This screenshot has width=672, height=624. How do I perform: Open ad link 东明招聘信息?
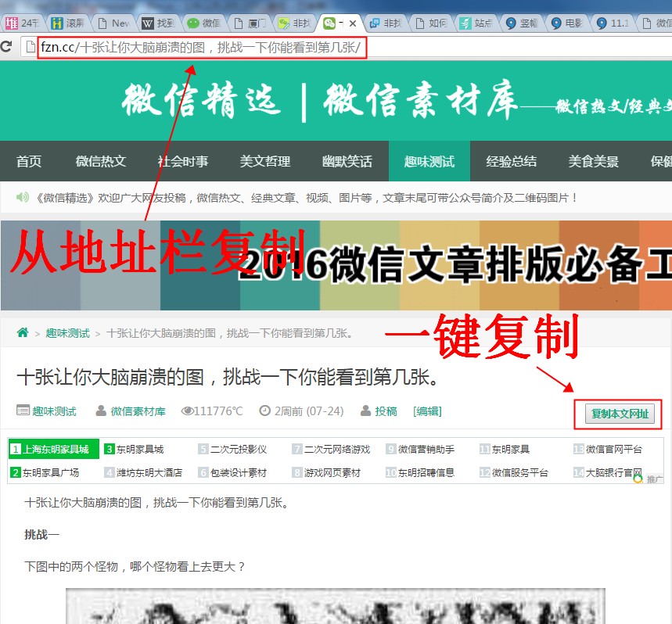click(426, 473)
